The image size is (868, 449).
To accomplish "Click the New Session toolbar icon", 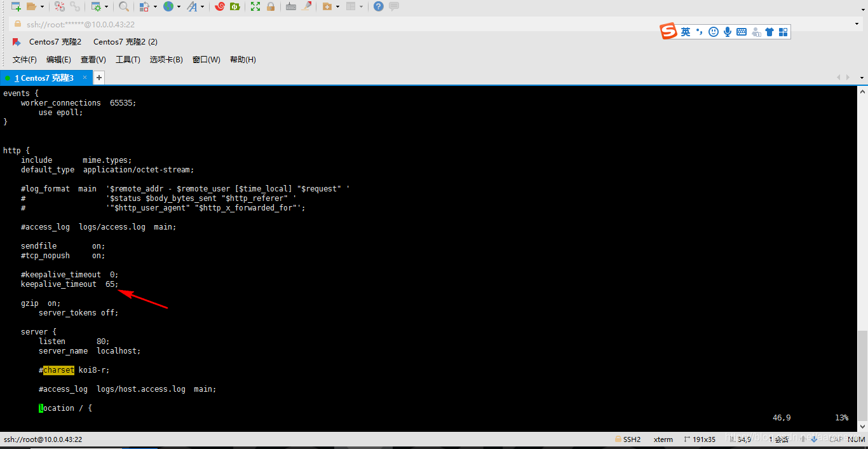I will coord(16,6).
